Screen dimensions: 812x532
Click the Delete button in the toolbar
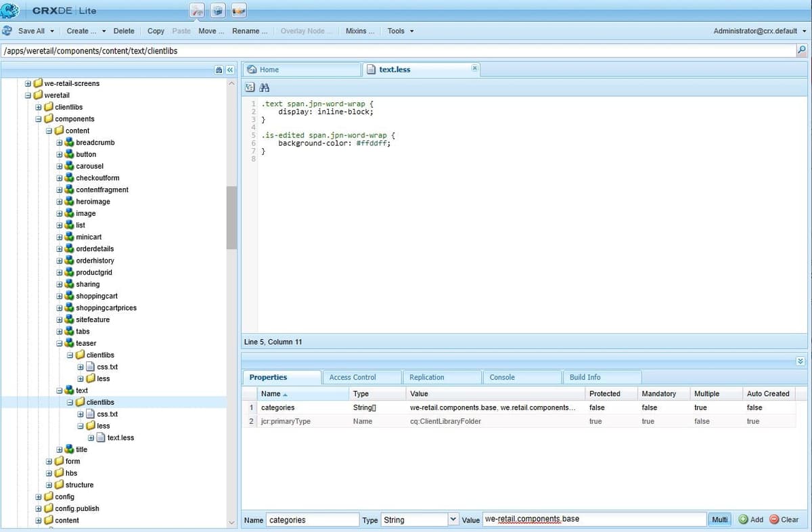click(124, 30)
